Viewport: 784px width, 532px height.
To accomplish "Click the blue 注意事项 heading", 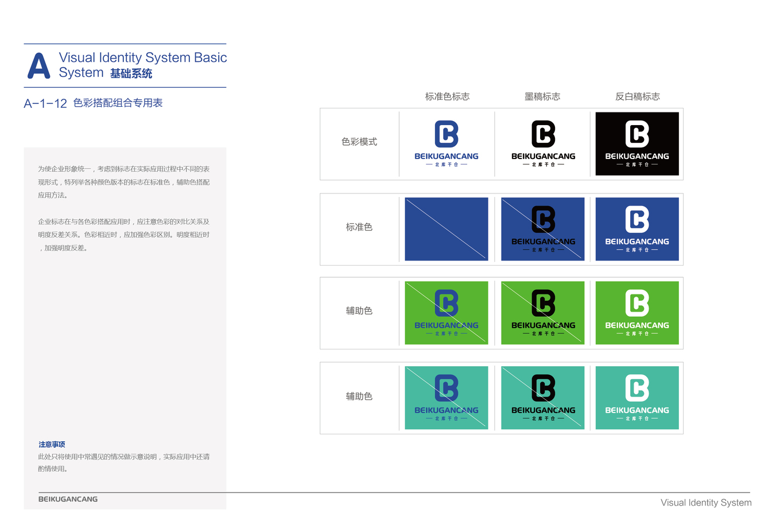I will coord(52,444).
